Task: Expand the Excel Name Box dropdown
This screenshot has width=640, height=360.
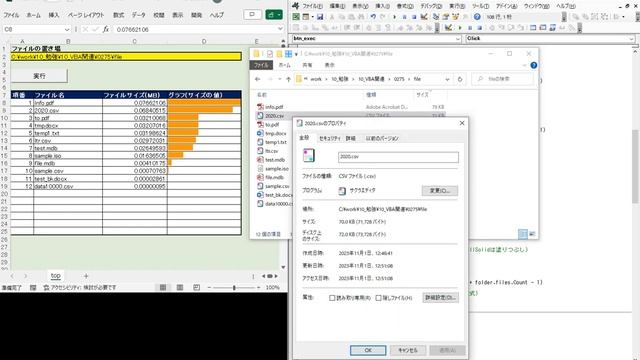Action: (67, 29)
